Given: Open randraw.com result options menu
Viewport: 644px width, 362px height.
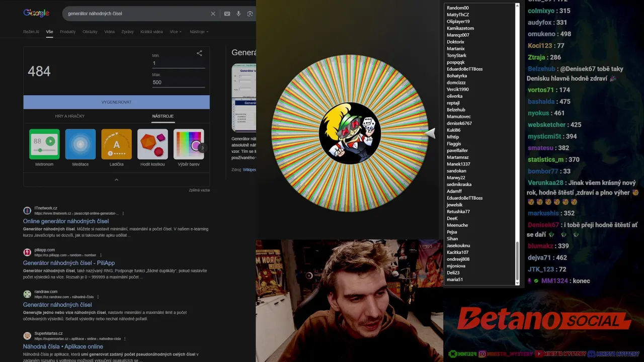Looking at the screenshot, I should (x=98, y=297).
